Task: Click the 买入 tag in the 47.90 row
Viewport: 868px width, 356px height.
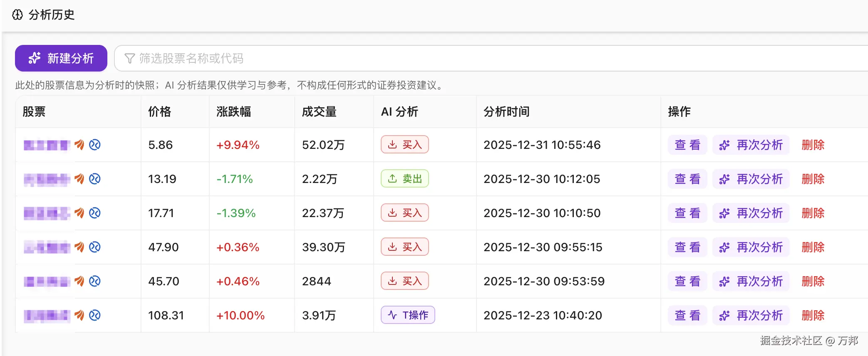Action: tap(405, 247)
